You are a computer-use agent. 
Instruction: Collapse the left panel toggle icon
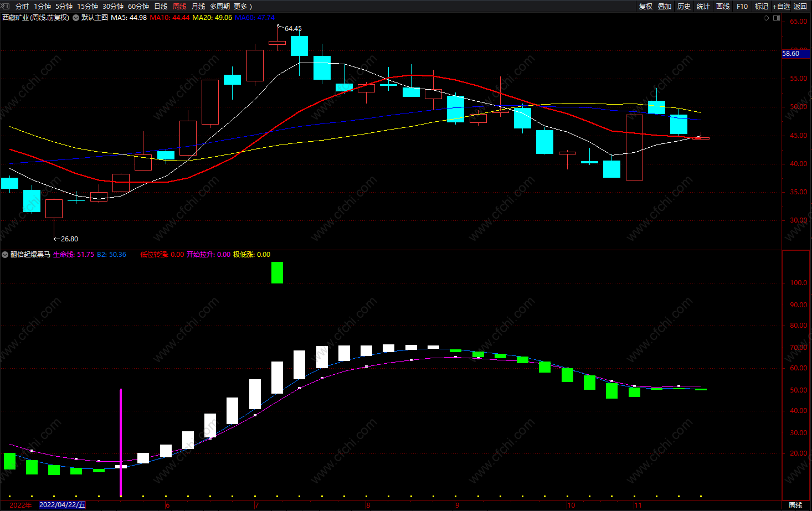6,6
